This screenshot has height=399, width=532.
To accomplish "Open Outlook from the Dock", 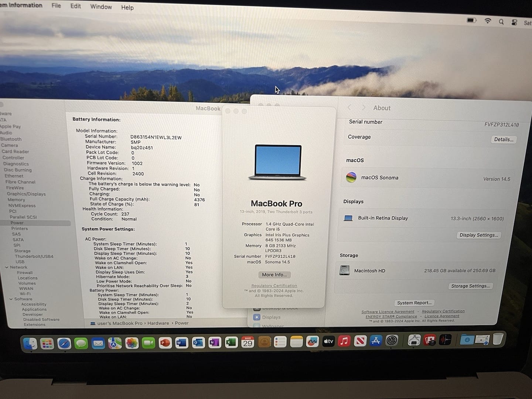I will [198, 343].
